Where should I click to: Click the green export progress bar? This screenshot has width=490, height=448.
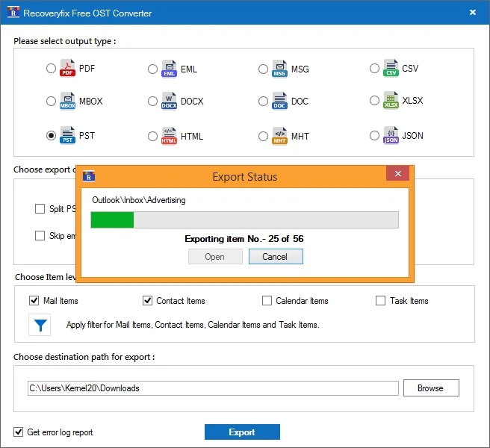tap(244, 220)
